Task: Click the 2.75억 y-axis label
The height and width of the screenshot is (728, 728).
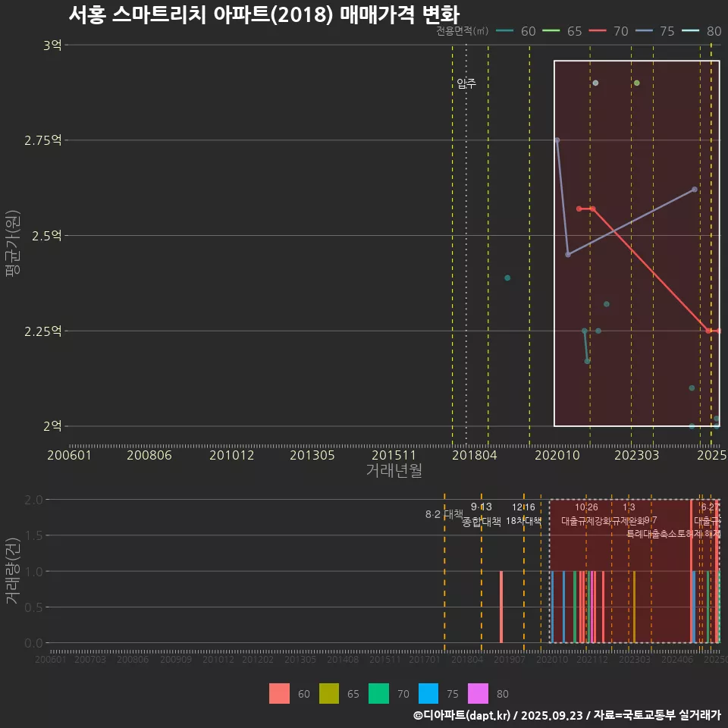Action: click(42, 140)
